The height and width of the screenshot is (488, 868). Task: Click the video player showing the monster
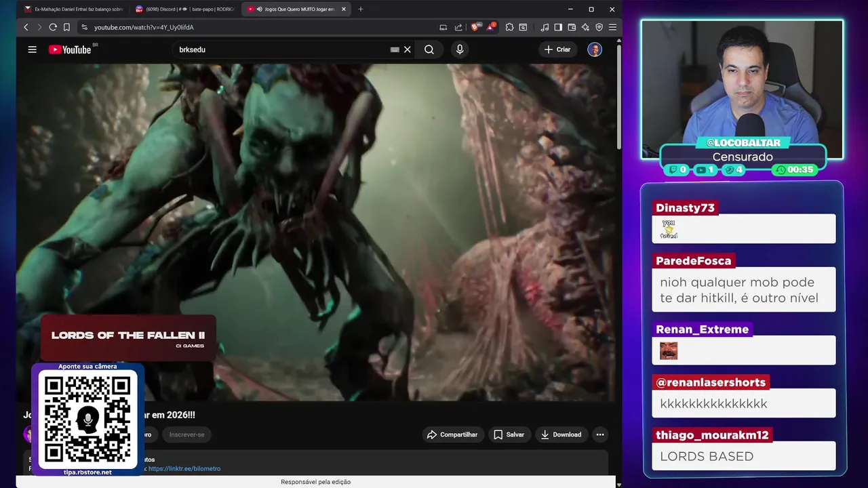point(316,232)
